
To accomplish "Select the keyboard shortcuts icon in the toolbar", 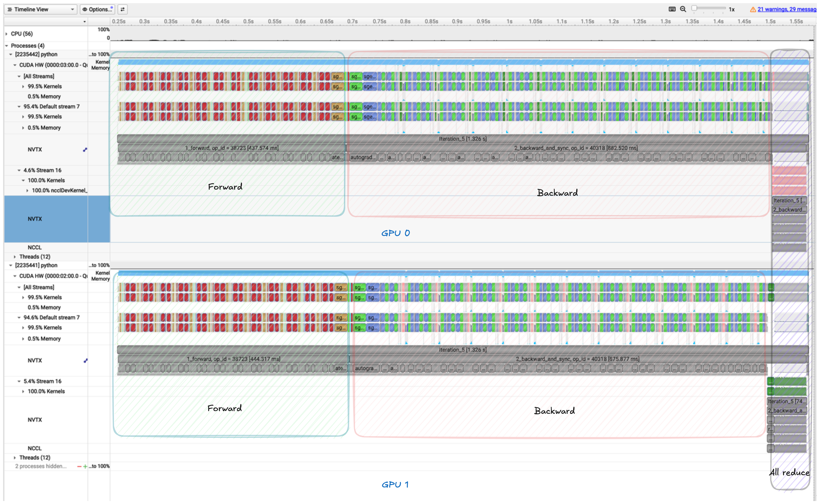I will tap(673, 9).
